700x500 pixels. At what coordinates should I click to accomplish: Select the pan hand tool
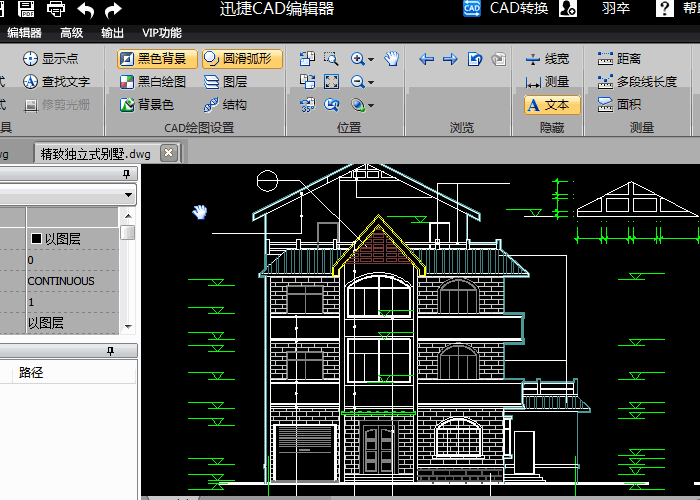(x=391, y=58)
